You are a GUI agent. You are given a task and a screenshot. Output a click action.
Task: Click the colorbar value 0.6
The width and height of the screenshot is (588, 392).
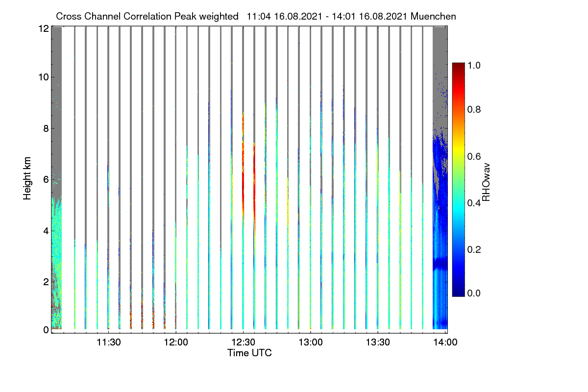click(474, 156)
